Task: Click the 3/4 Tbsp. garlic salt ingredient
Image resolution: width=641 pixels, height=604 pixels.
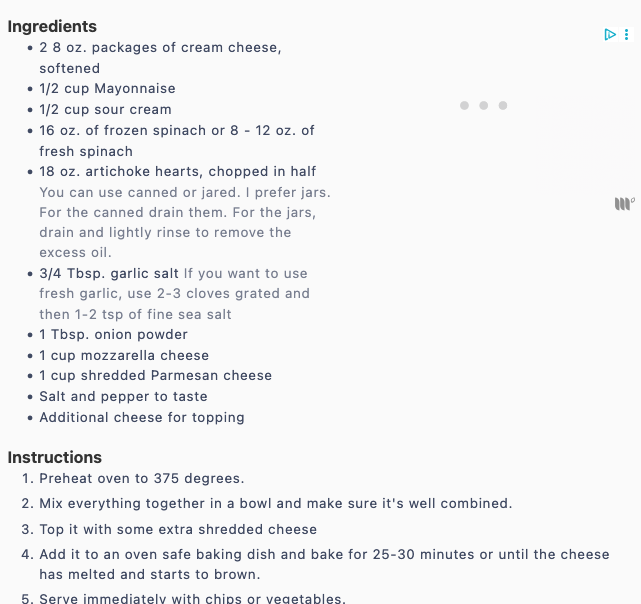Action: tap(109, 274)
